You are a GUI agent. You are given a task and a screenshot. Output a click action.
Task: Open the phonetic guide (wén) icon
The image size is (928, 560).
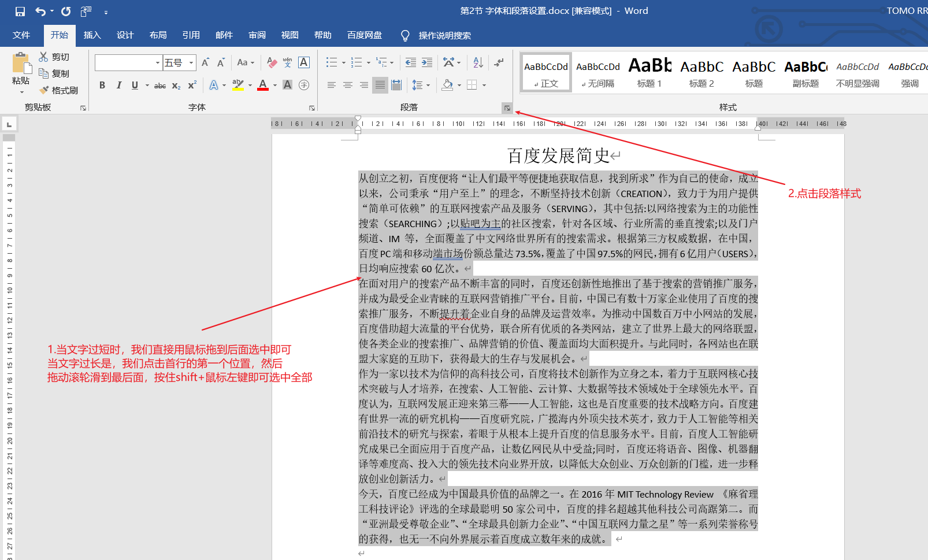click(288, 62)
